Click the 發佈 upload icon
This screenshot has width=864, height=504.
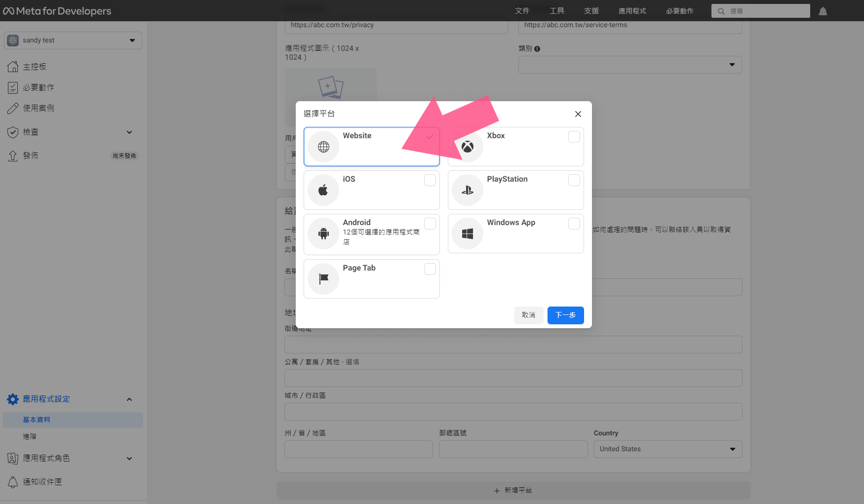point(13,155)
